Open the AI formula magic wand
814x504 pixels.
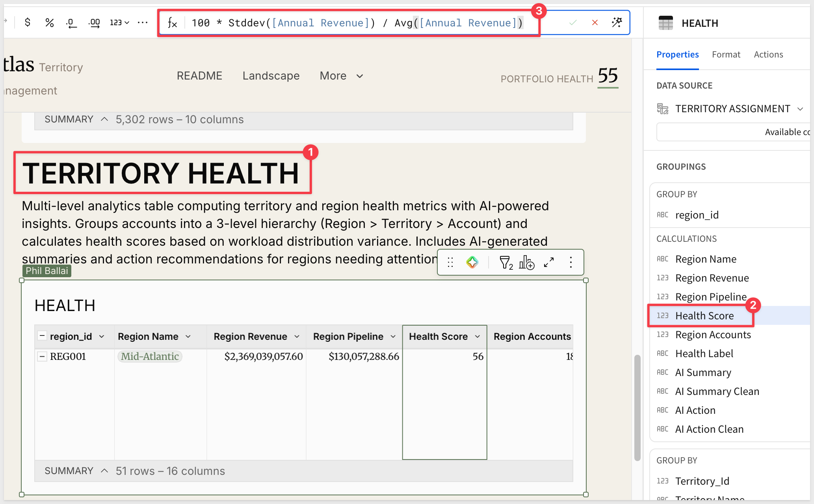tap(617, 22)
